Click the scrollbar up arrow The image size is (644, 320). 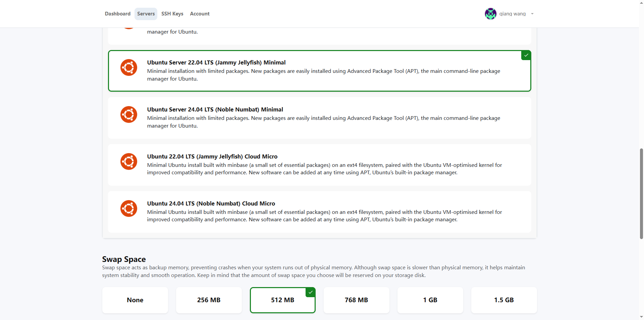[x=641, y=2]
